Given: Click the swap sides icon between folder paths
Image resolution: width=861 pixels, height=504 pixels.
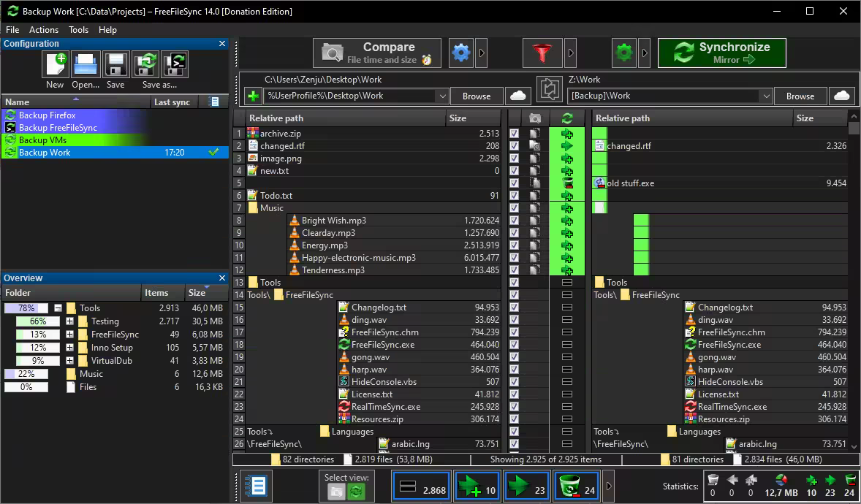Looking at the screenshot, I should 549,88.
